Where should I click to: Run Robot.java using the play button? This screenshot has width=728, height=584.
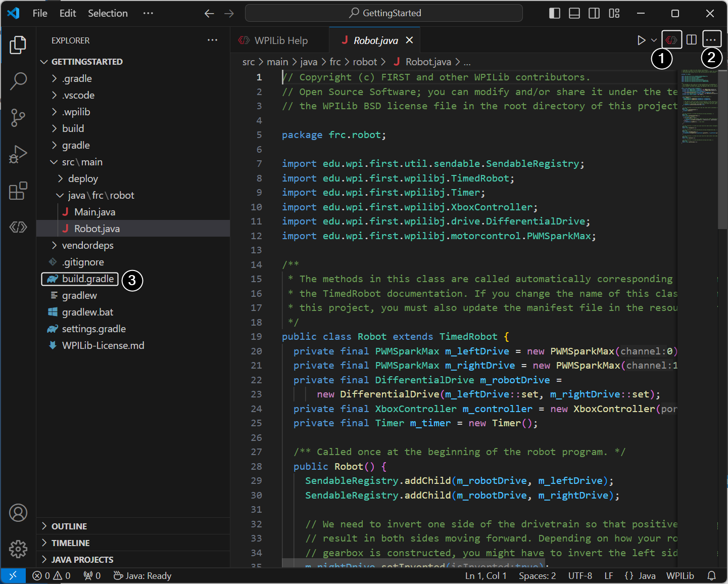point(641,39)
